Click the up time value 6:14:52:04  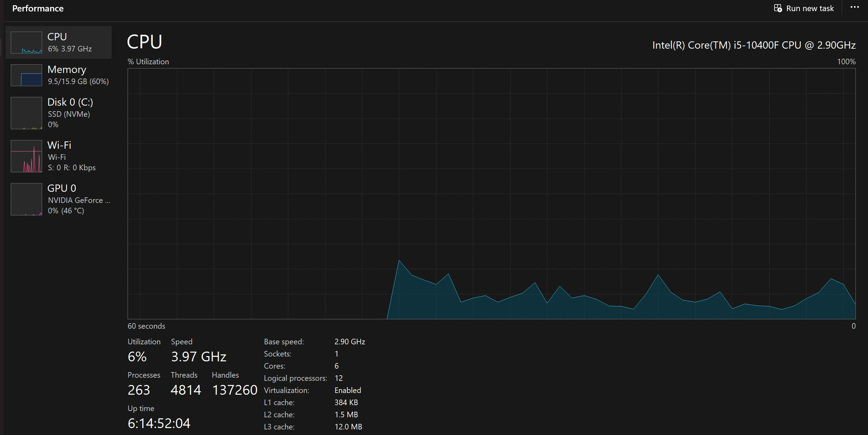[159, 423]
